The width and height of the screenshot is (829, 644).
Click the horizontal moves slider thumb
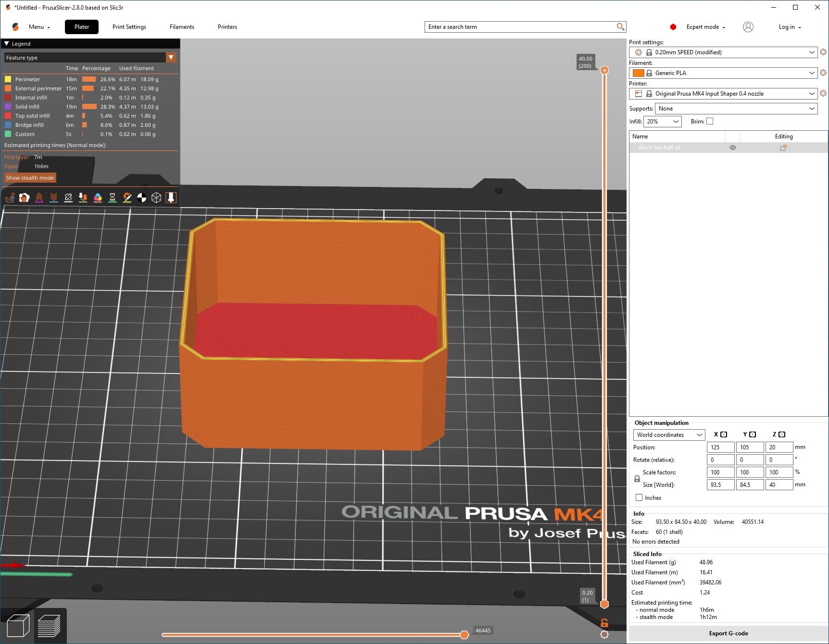coord(464,635)
